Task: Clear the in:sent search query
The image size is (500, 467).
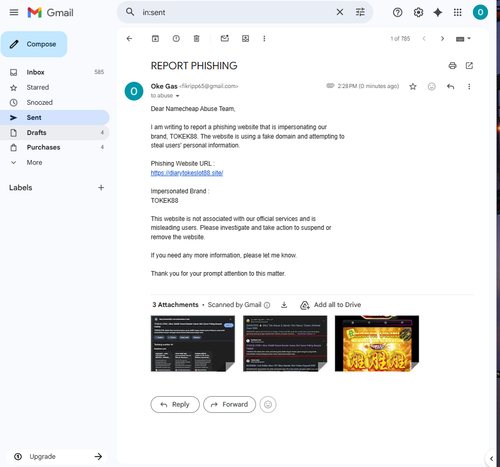Action: coord(340,12)
